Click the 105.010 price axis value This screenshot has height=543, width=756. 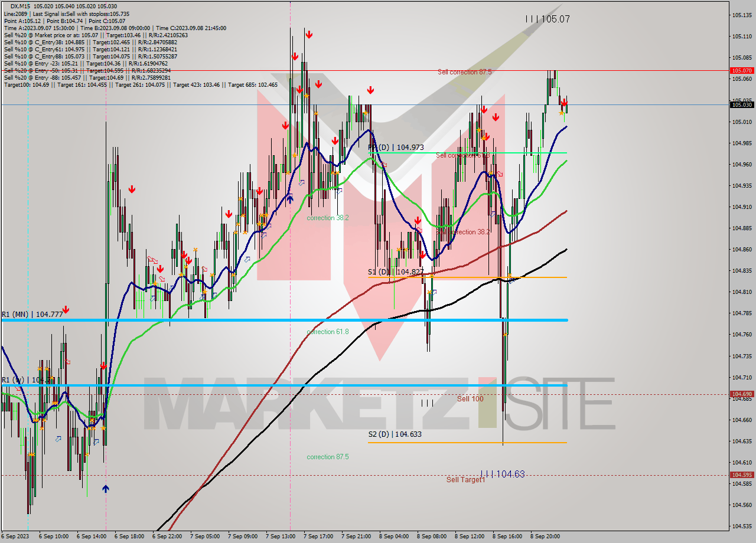tap(742, 122)
